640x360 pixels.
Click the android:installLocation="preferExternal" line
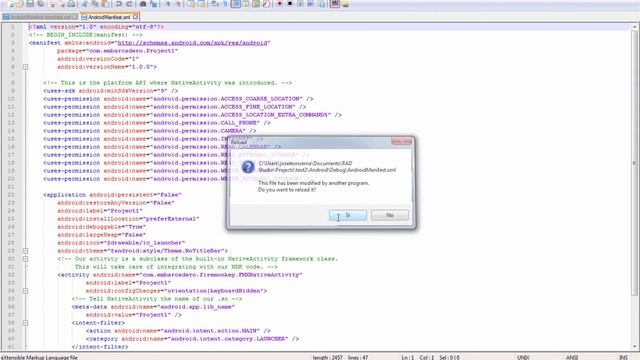(128, 219)
